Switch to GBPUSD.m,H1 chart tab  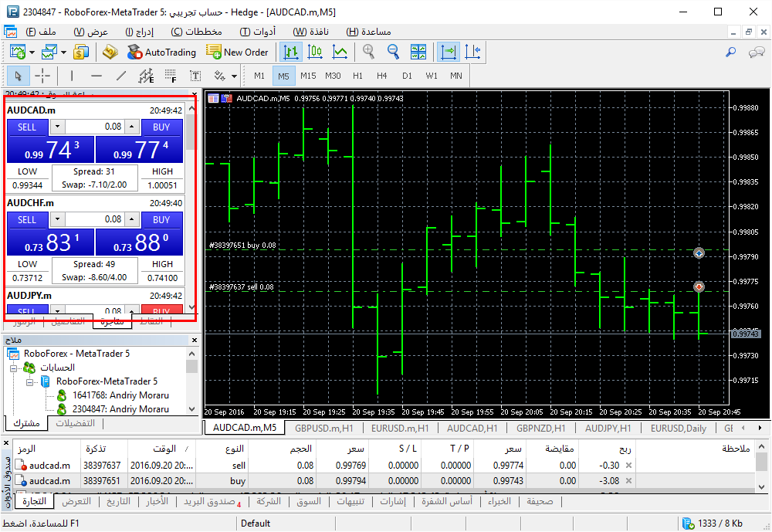(324, 428)
